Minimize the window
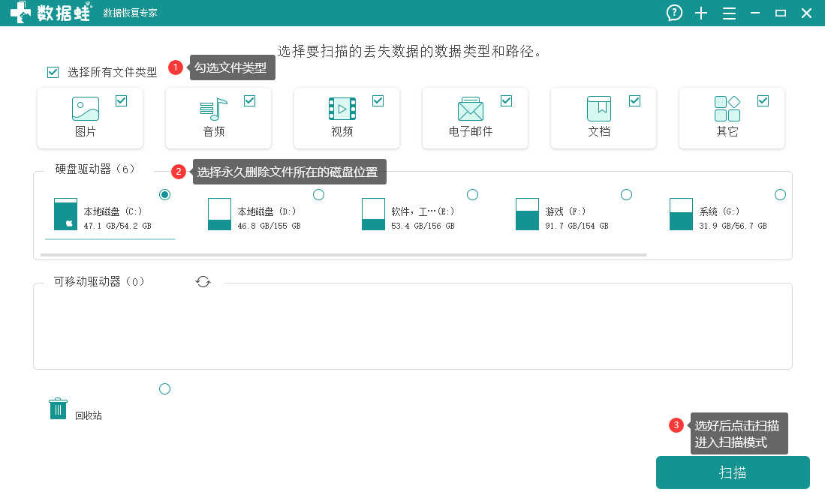Viewport: 825px width, 504px height. pyautogui.click(x=755, y=13)
